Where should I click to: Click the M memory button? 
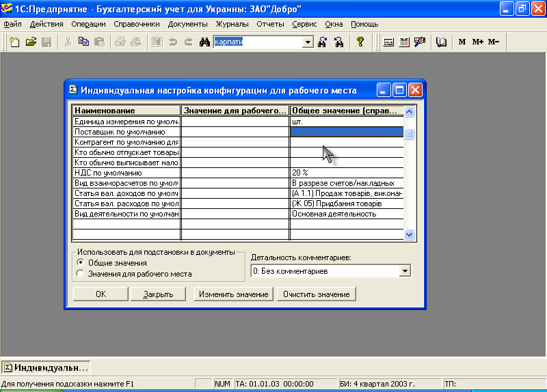(462, 42)
